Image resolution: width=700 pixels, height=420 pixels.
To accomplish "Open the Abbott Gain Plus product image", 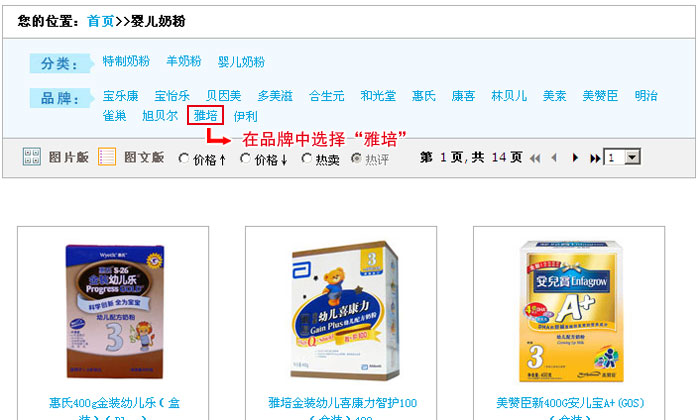I will [x=344, y=311].
